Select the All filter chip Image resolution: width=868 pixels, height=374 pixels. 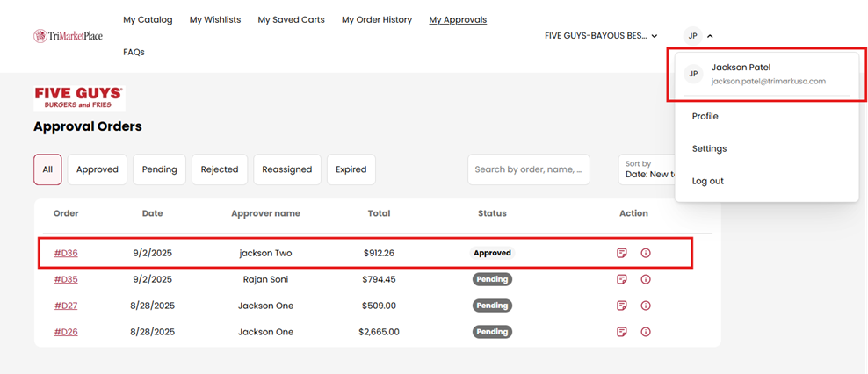pyautogui.click(x=47, y=169)
